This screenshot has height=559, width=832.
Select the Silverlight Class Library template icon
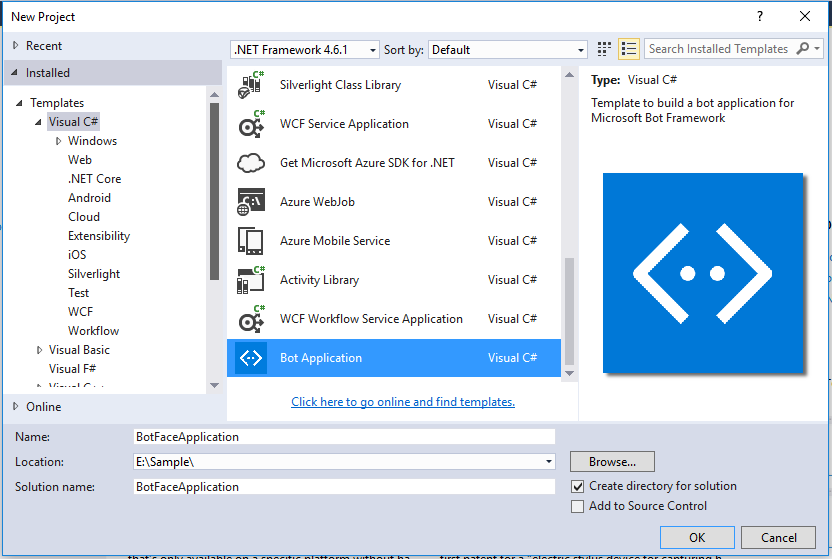[250, 85]
